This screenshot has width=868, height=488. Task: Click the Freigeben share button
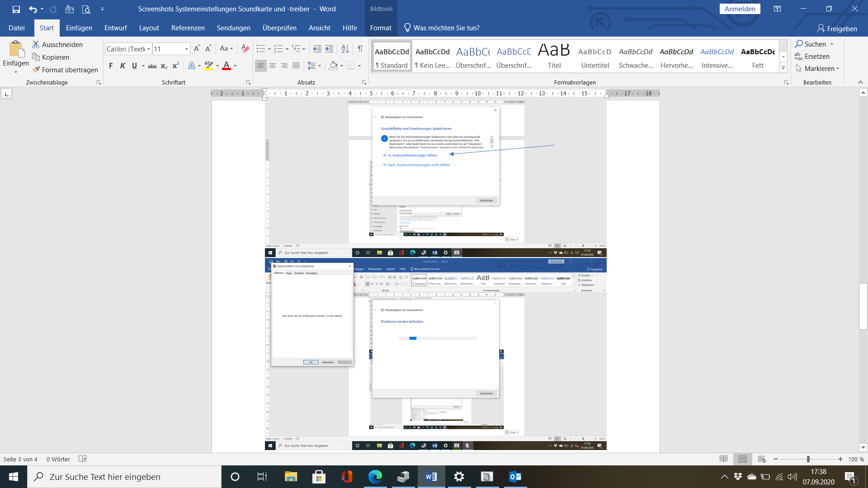tap(837, 28)
